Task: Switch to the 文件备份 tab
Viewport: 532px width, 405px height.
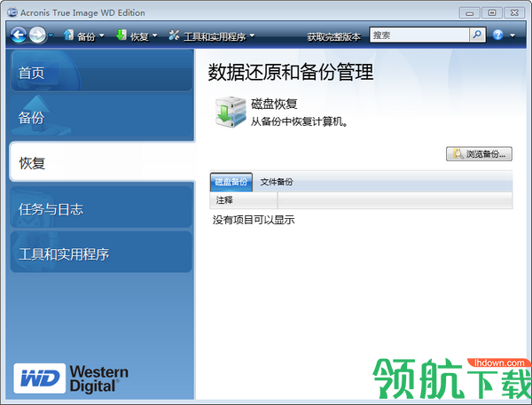Action: [x=277, y=183]
